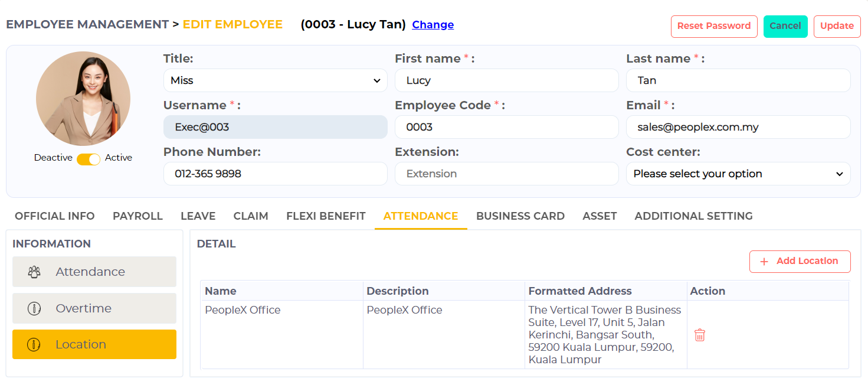This screenshot has width=868, height=378.
Task: Open the Title dropdown showing Miss
Action: click(276, 80)
